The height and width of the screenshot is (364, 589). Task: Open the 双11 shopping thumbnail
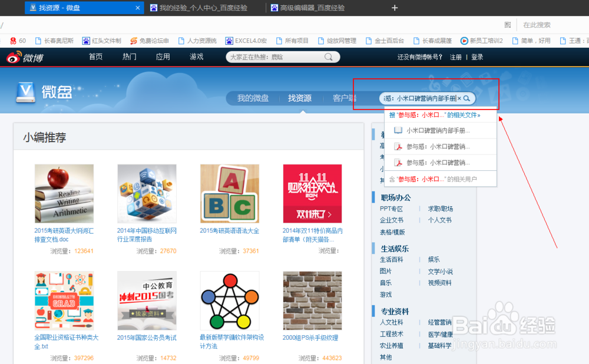(x=313, y=193)
